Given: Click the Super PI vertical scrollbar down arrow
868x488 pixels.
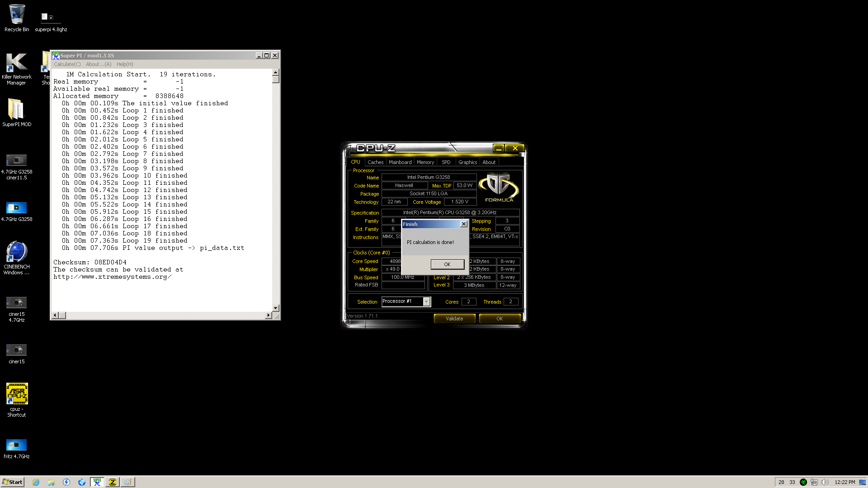Looking at the screenshot, I should click(276, 308).
